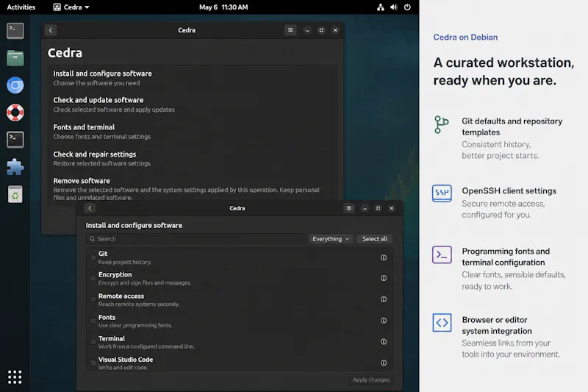Image resolution: width=588 pixels, height=392 pixels.
Task: Click Browser or editor system integration text
Action: (497, 325)
